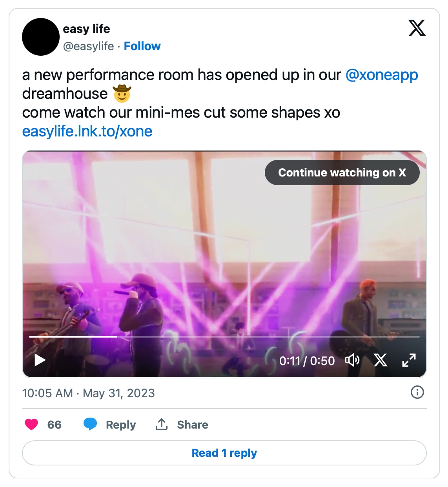Open the tweet info icon
The height and width of the screenshot is (487, 448).
coord(417,392)
